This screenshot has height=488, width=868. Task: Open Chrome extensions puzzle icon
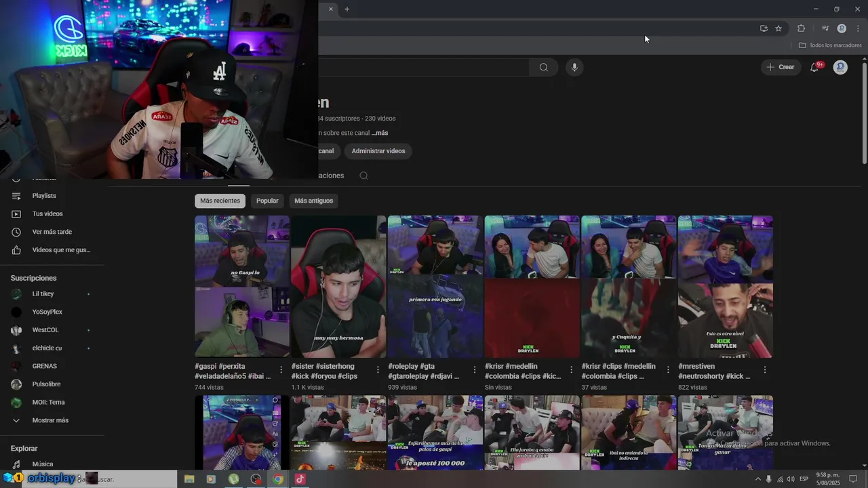801,28
